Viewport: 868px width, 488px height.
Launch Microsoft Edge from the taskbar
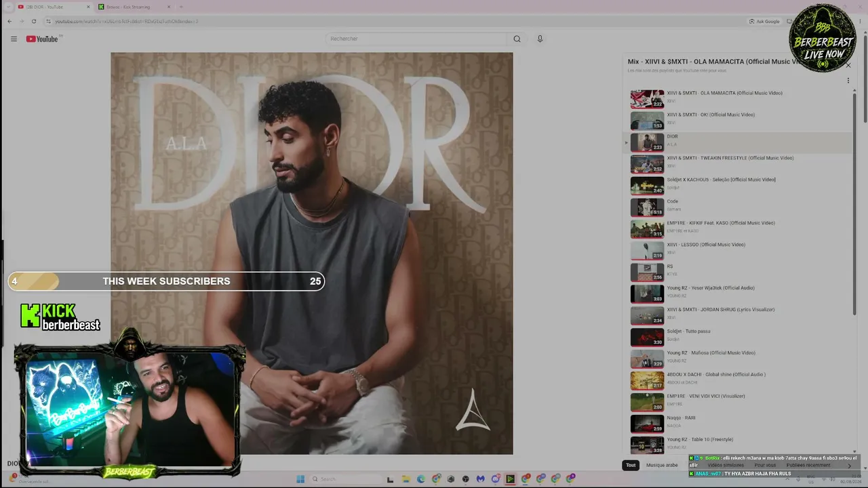(420, 479)
